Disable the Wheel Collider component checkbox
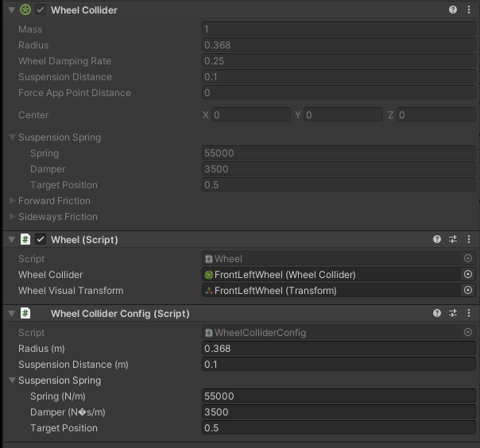Screen dimensions: 480x448 [41, 10]
